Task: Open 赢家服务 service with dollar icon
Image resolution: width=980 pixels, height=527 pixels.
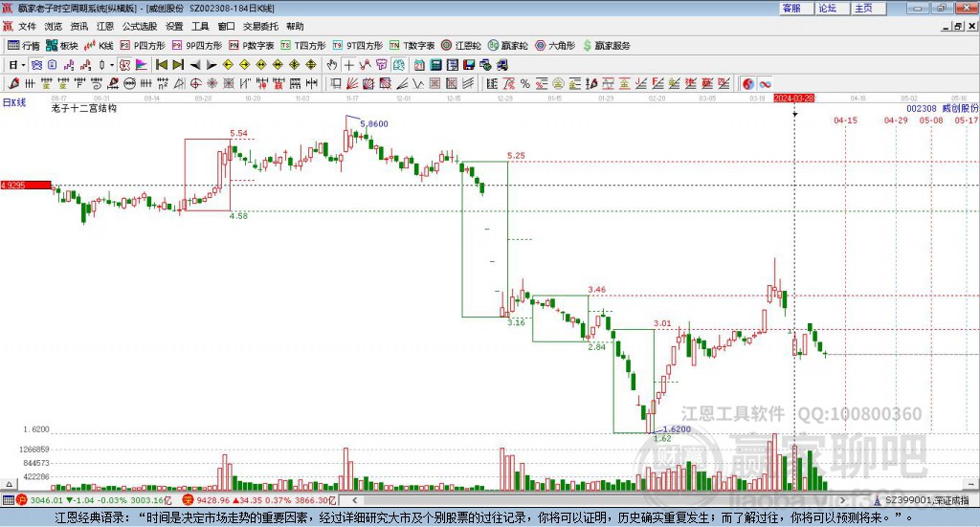Action: [x=606, y=46]
